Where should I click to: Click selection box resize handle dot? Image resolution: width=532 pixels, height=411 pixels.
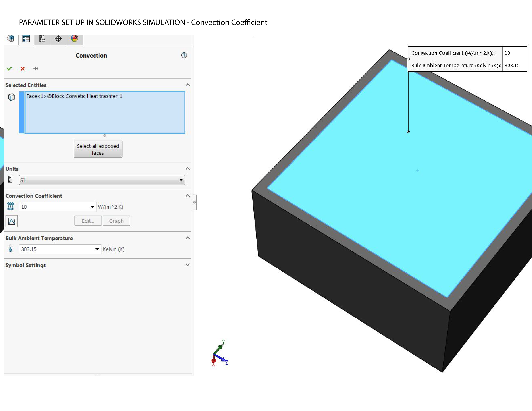pos(105,135)
